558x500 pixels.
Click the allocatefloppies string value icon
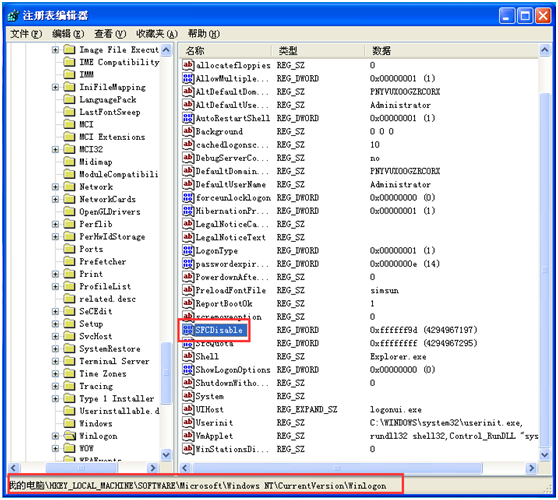tap(188, 65)
